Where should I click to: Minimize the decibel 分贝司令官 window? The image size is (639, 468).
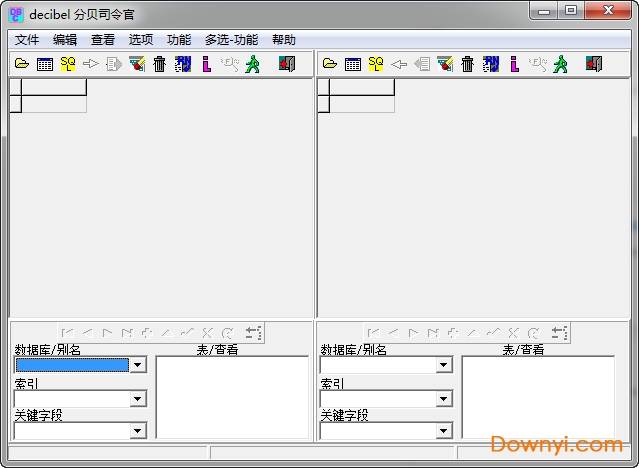tap(544, 11)
